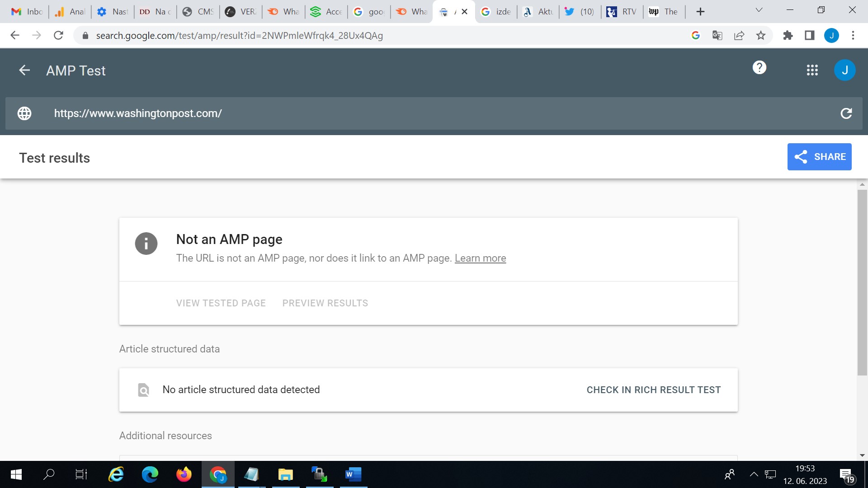Switch to the Gmail Inbox tab
868x488 pixels.
click(x=27, y=12)
